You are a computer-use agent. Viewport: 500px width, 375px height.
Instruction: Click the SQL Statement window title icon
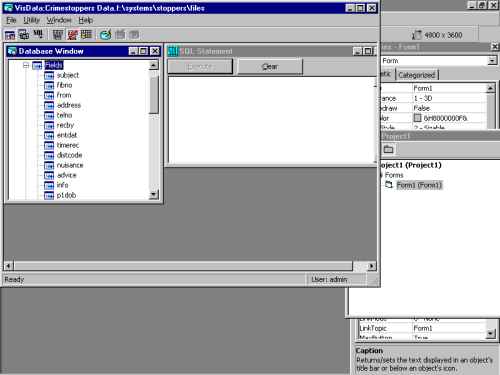(173, 51)
